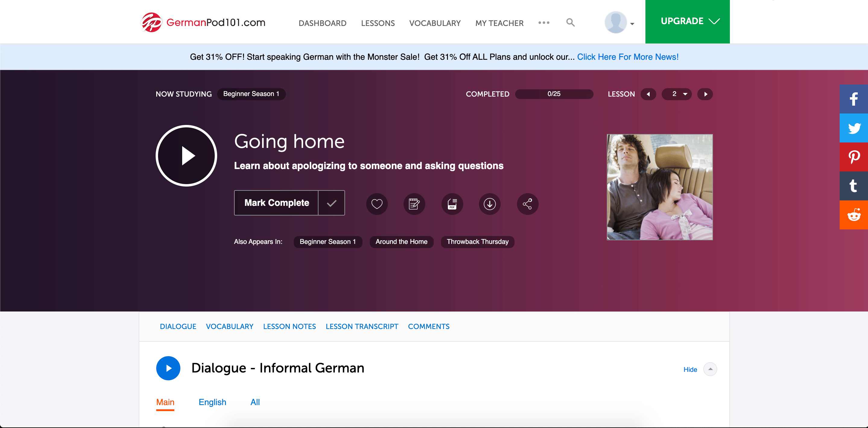Expand the UPGRADE dropdown
Screen dimensions: 868x428
tap(687, 21)
